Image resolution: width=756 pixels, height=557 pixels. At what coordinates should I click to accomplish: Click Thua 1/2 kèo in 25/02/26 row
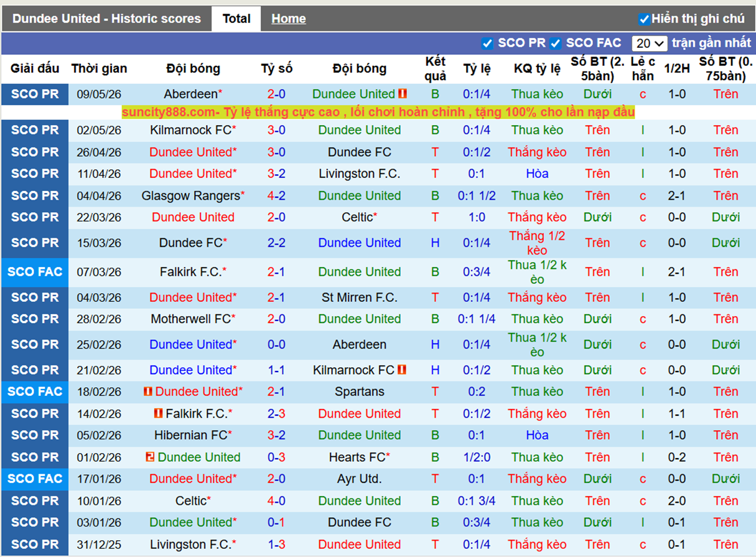tap(537, 345)
